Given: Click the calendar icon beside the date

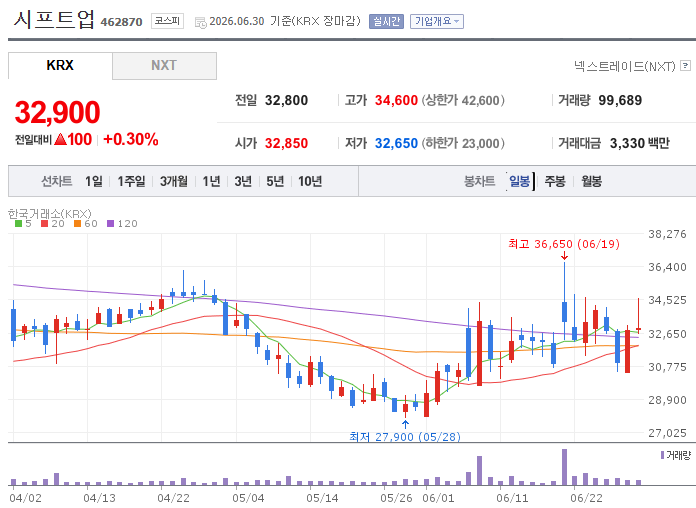Looking at the screenshot, I should click(x=201, y=22).
